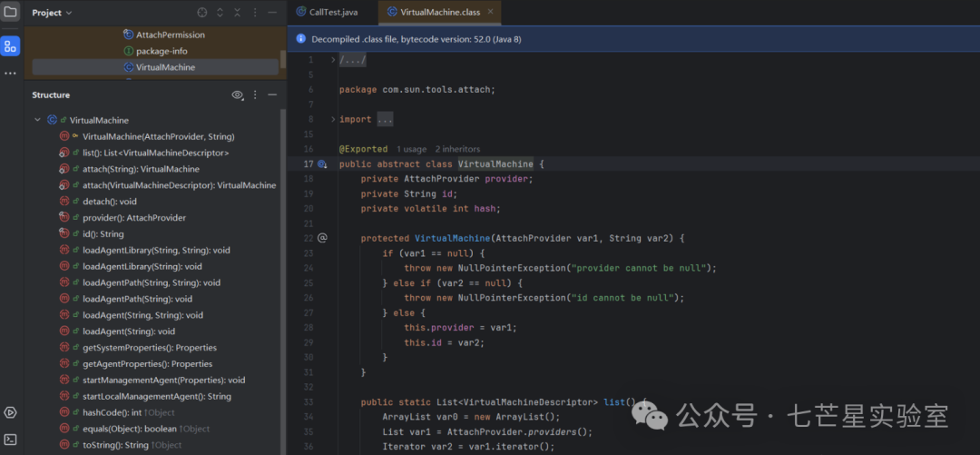Image resolution: width=980 pixels, height=455 pixels.
Task: Select attach(String) method in Structure
Action: [141, 169]
